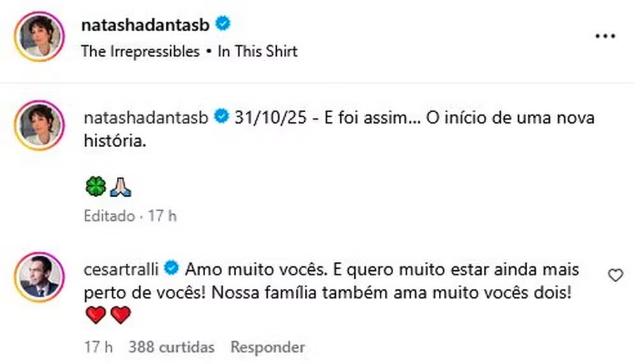Like cesartralli's comment with the heart icon

pyautogui.click(x=615, y=275)
